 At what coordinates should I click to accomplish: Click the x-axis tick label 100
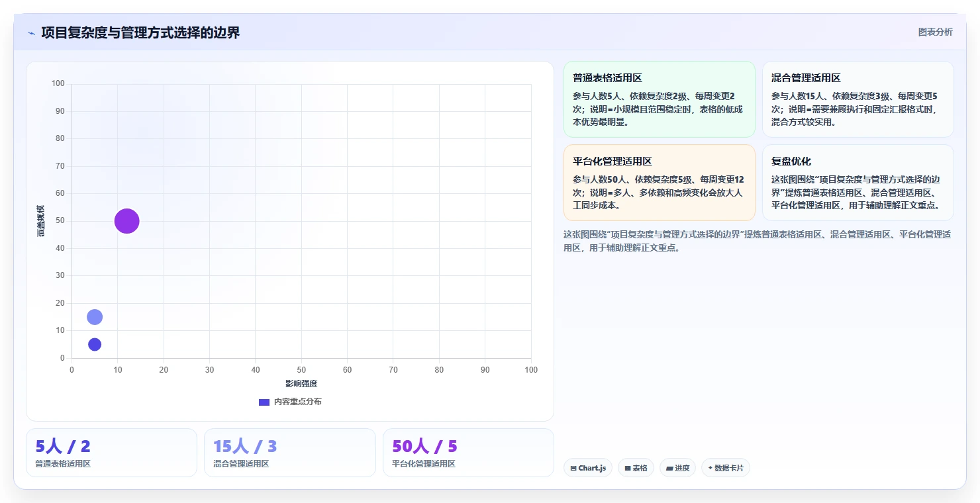[x=531, y=370]
